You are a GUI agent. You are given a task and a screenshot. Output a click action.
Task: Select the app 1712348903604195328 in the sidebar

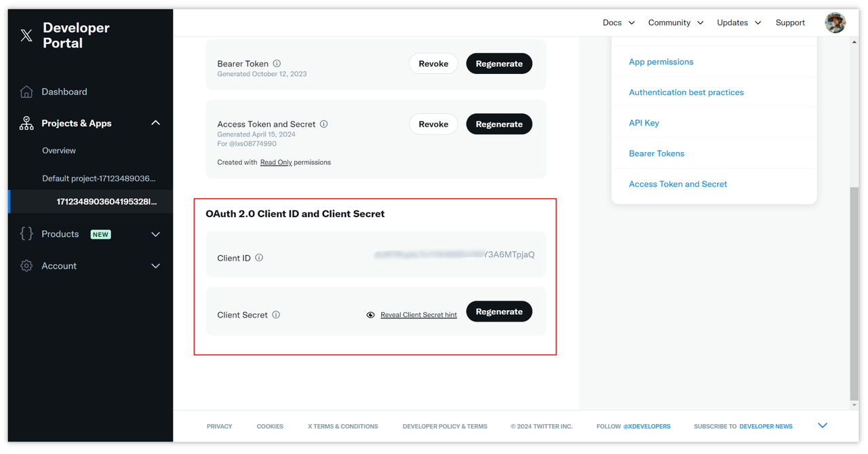(x=106, y=202)
